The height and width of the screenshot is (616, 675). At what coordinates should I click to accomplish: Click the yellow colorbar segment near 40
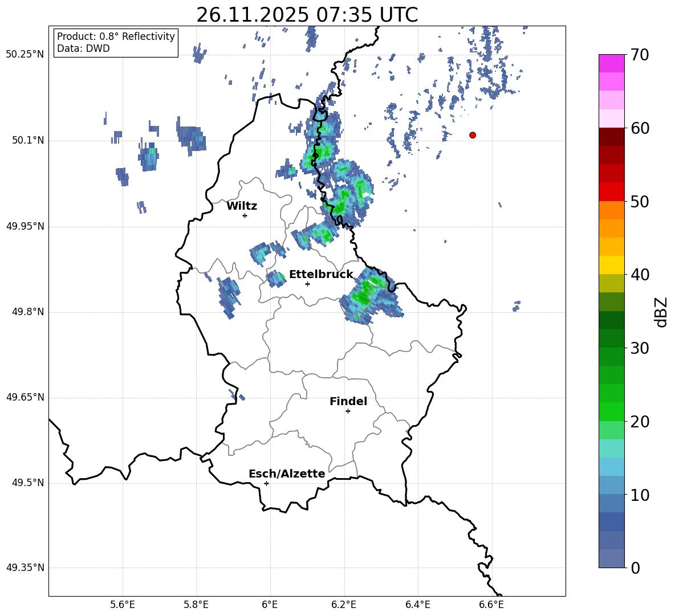click(x=612, y=265)
